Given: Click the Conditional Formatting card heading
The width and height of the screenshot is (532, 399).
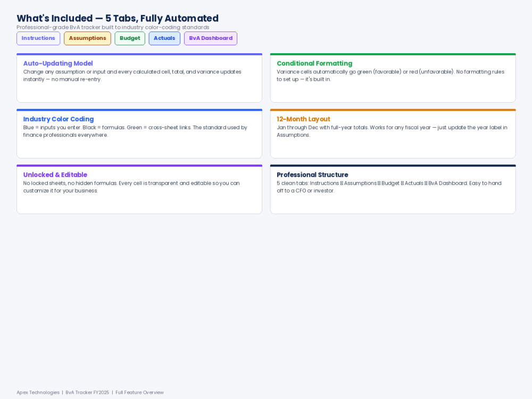Looking at the screenshot, I should (x=314, y=63).
